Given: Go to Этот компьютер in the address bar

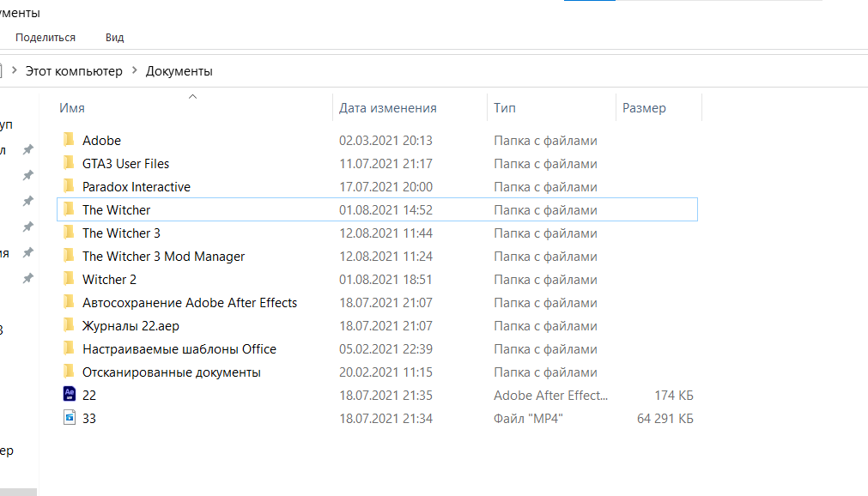Looking at the screenshot, I should (x=74, y=71).
